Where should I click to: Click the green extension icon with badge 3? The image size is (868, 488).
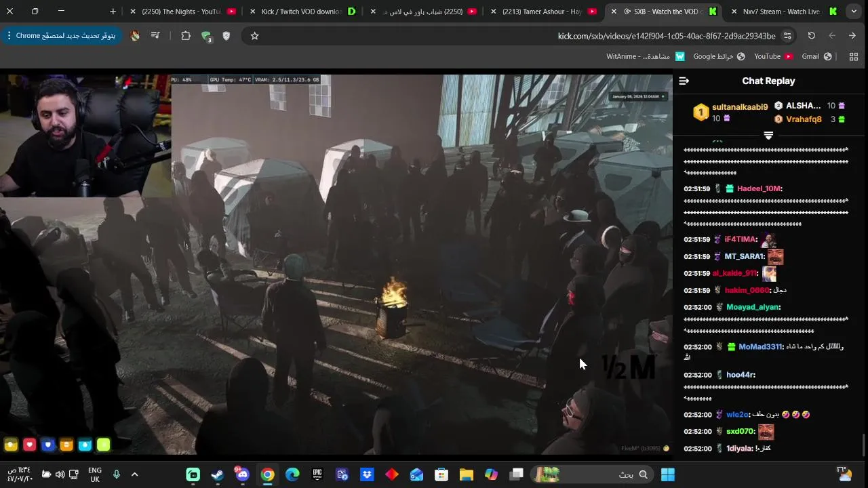(x=206, y=37)
